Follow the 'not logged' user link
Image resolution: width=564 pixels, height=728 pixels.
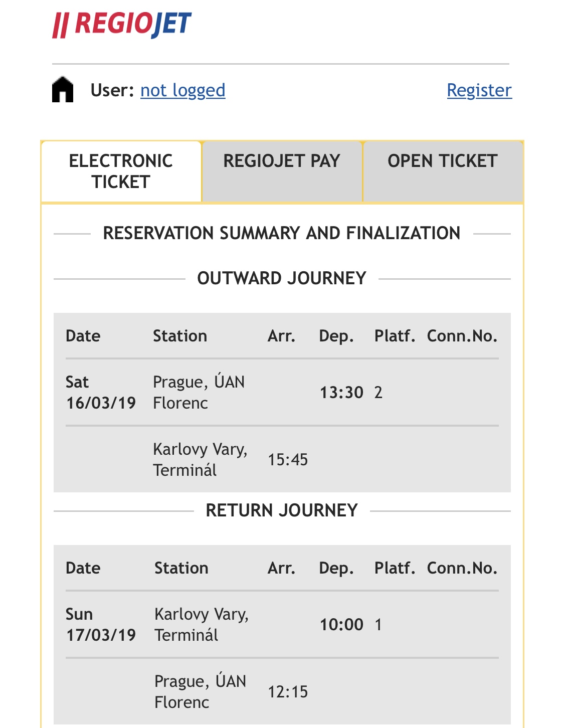click(182, 90)
